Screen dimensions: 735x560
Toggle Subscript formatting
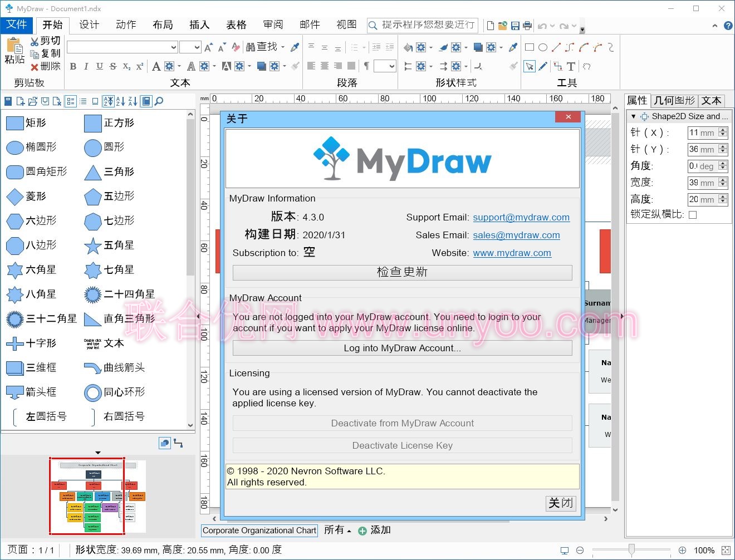(126, 66)
